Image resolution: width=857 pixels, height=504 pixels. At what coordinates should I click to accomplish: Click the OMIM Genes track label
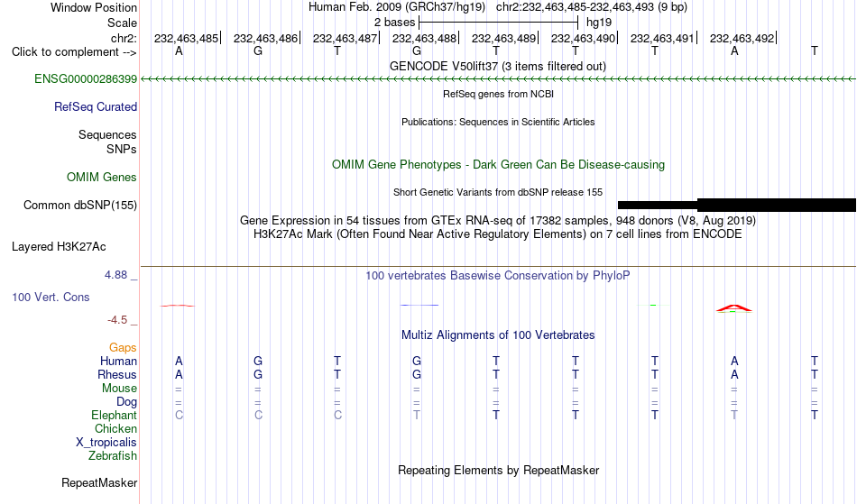pyautogui.click(x=102, y=178)
